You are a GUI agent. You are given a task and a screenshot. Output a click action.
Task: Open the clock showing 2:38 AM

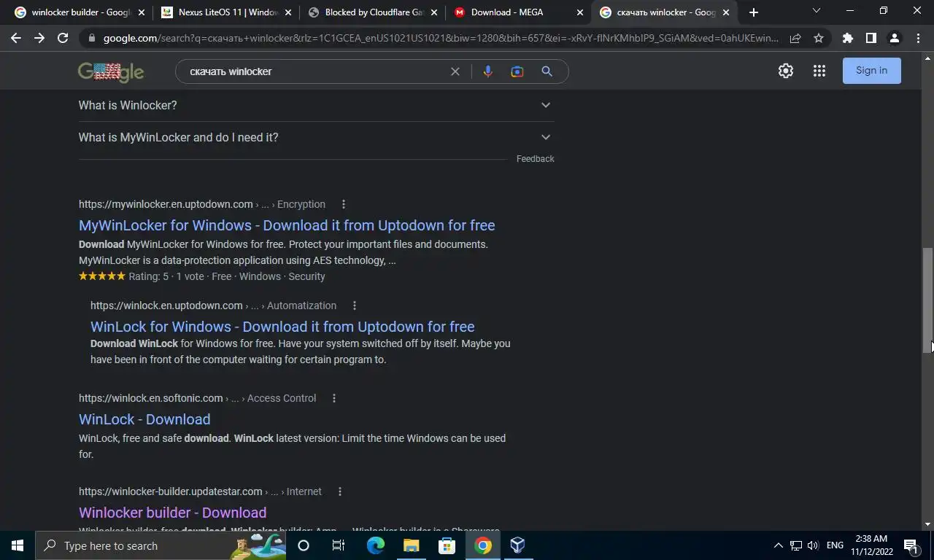click(x=871, y=545)
